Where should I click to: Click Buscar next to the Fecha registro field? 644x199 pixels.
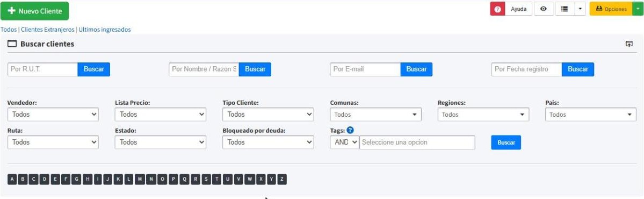578,69
